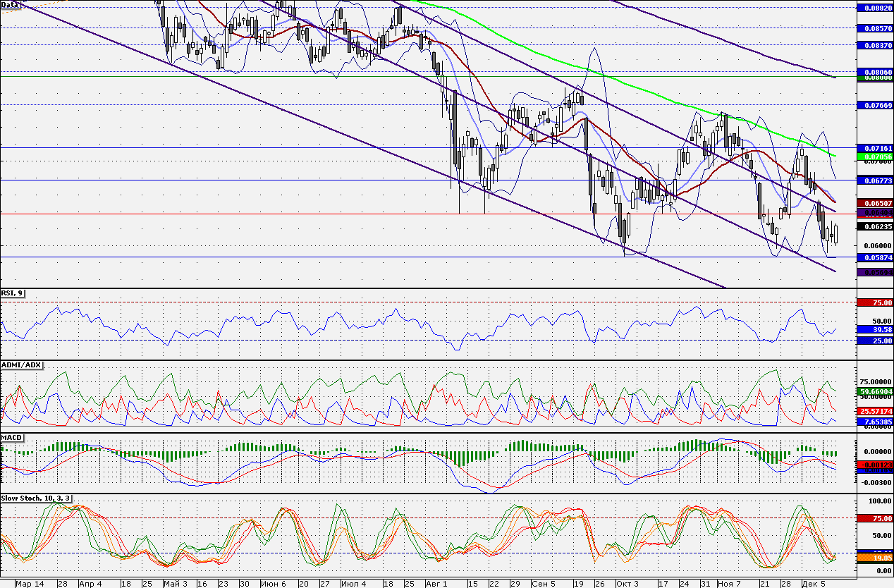Click the "Сен 5" date on time axis
The width and height of the screenshot is (894, 588).
click(544, 584)
